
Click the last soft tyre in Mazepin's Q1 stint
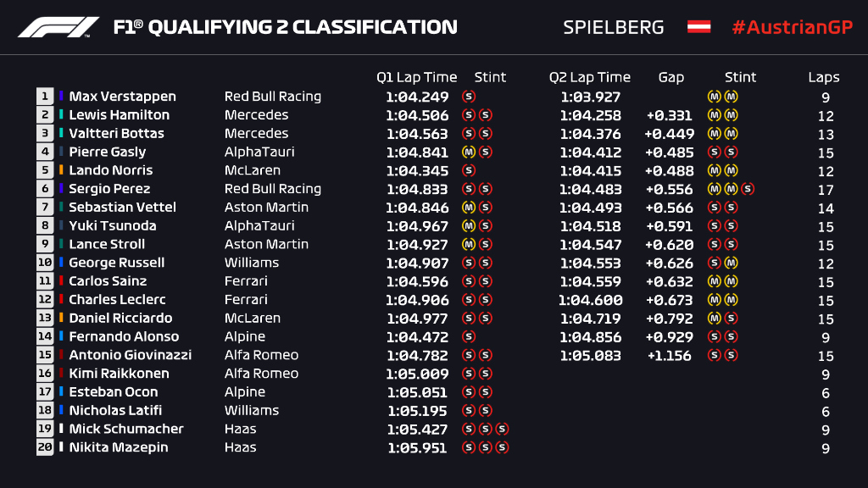(x=502, y=447)
